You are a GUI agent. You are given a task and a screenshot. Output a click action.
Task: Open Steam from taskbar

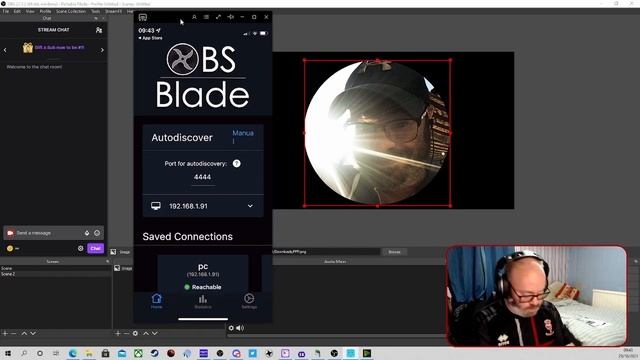pos(155,353)
